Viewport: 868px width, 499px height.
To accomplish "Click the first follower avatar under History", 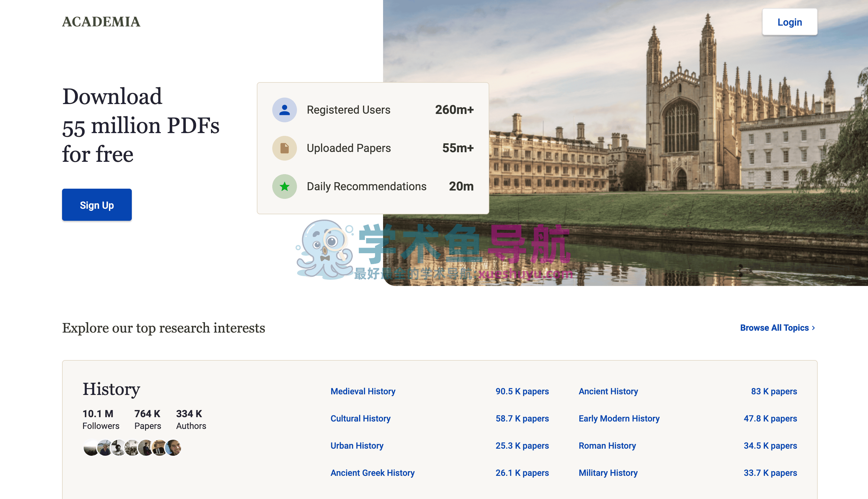I will (x=90, y=448).
